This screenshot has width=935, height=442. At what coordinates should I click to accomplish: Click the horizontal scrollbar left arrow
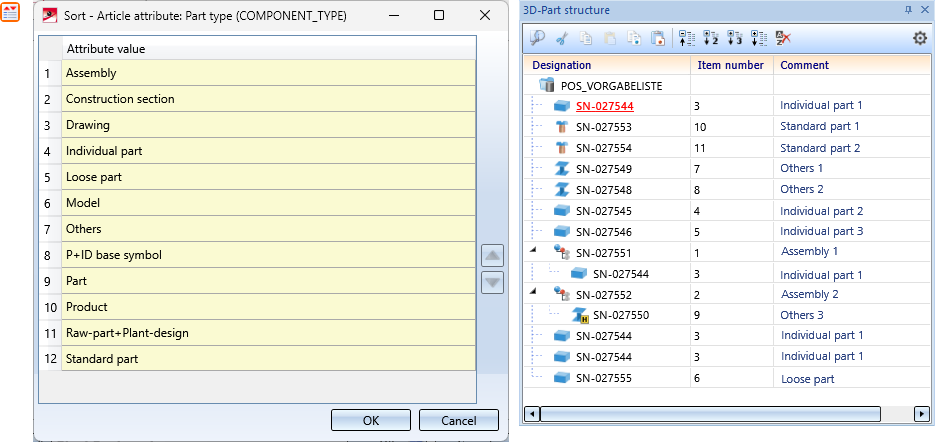[532, 413]
